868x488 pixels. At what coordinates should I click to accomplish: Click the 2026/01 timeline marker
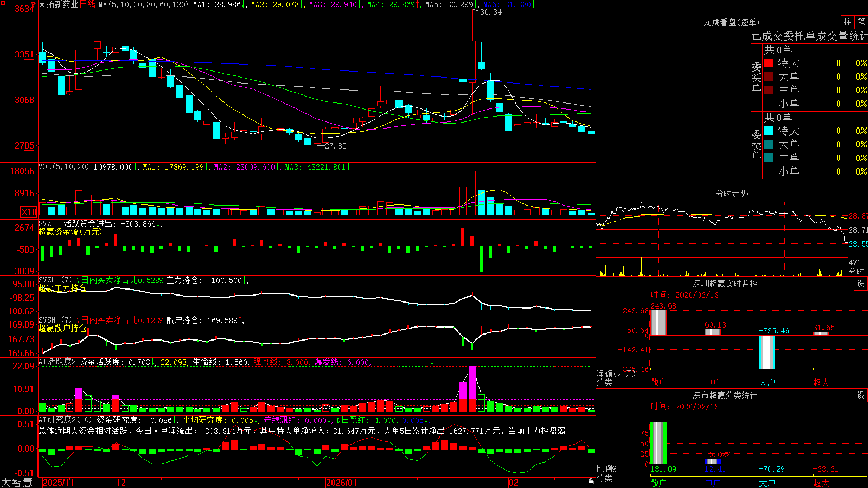click(341, 483)
